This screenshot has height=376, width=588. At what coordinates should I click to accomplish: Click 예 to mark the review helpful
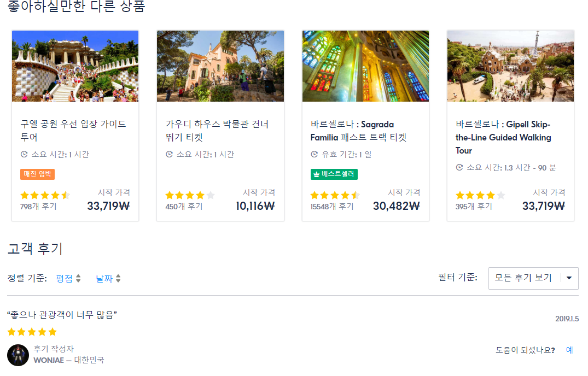point(569,350)
